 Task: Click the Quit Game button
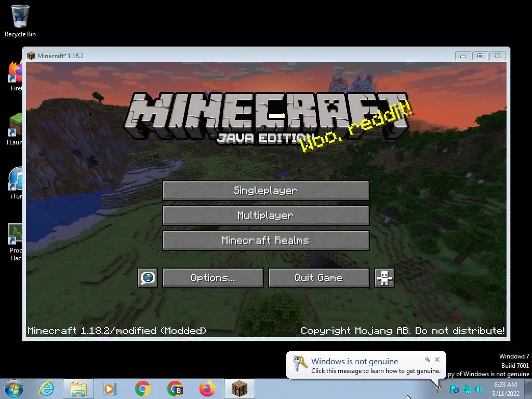coord(318,278)
